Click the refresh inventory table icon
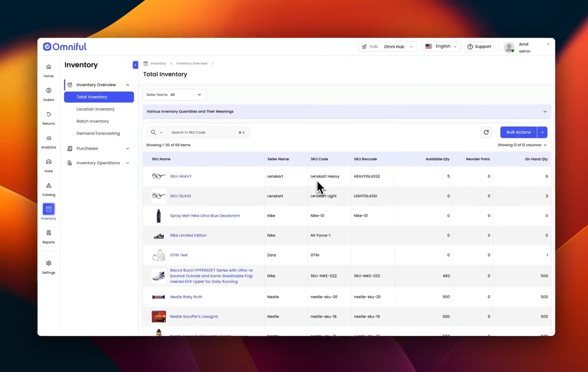Image resolution: width=588 pixels, height=372 pixels. click(486, 132)
